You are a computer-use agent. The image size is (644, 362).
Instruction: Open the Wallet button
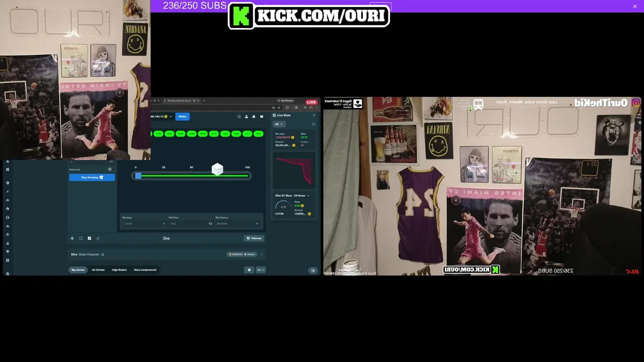(183, 117)
